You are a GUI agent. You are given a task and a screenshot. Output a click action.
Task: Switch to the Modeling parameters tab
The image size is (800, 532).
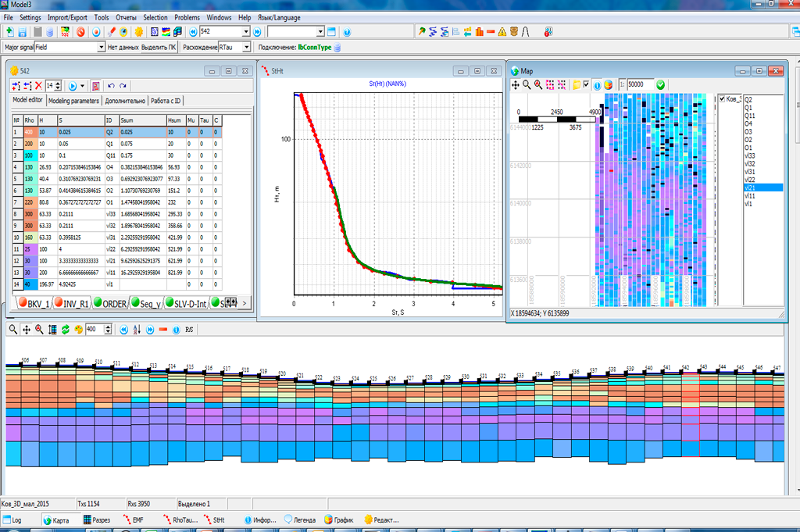coord(73,101)
